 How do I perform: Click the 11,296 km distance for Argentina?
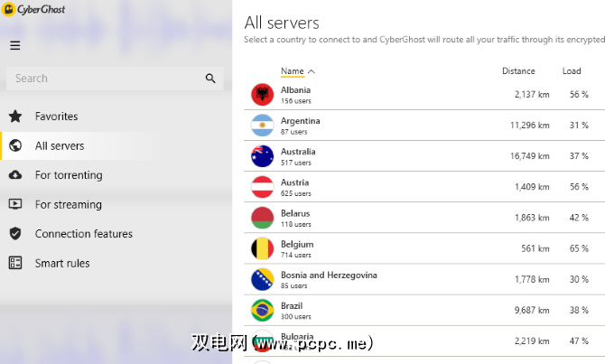(x=530, y=126)
